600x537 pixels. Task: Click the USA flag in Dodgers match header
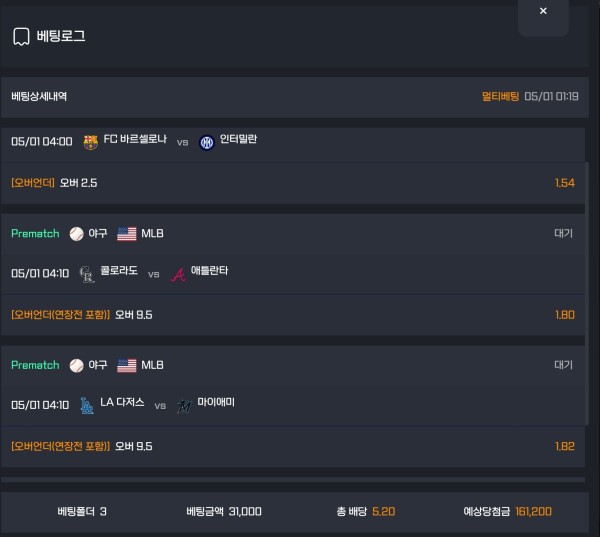(127, 366)
